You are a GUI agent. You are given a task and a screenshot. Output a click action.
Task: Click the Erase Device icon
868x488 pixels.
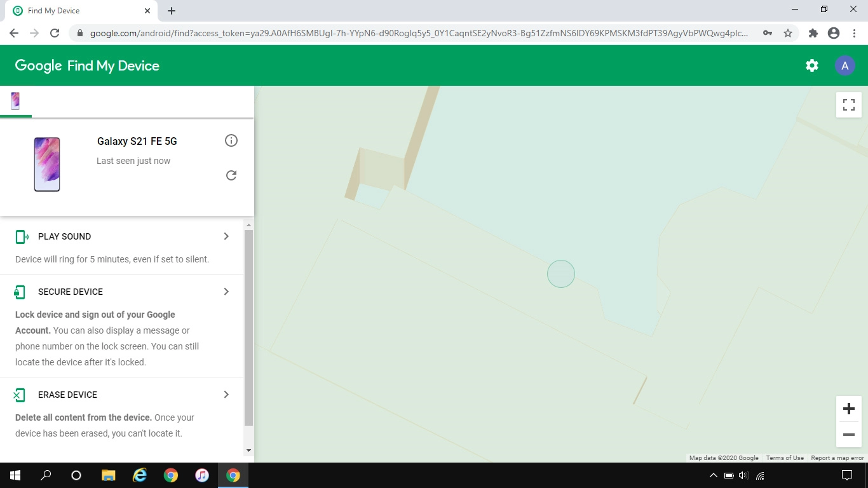click(19, 395)
